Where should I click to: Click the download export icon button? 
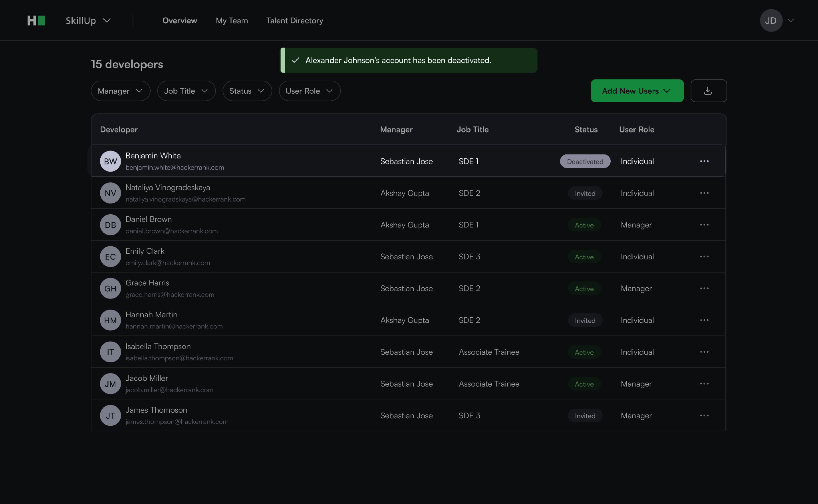pyautogui.click(x=708, y=91)
